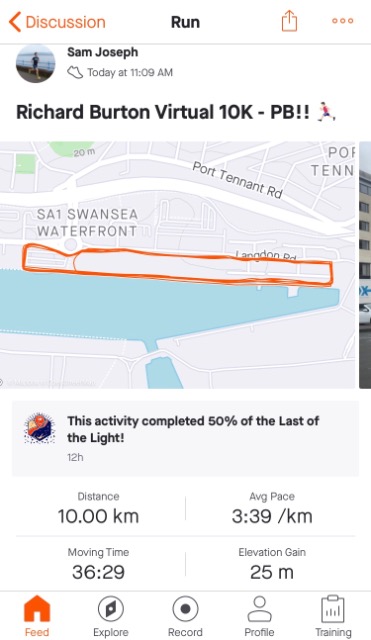Go to the Profile tab
The image size is (371, 640).
coord(259,616)
